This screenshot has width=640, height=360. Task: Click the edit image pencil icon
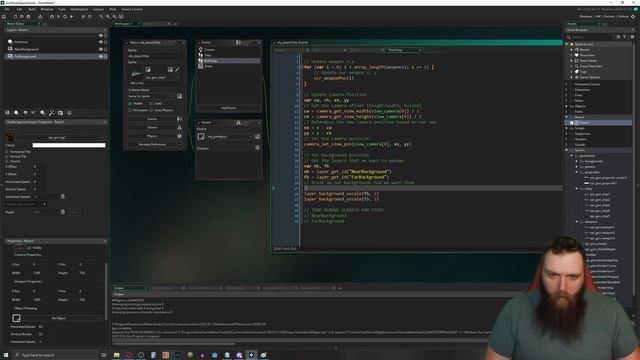tap(177, 69)
